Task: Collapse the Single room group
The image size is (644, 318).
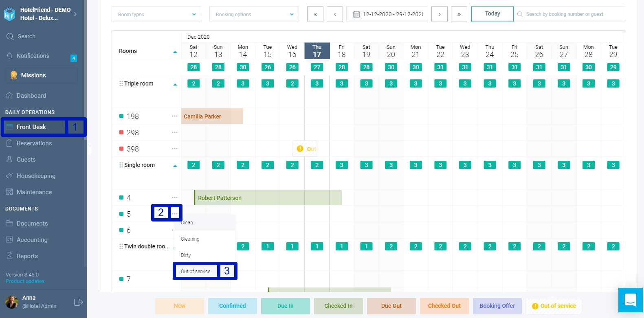Action: tap(175, 166)
